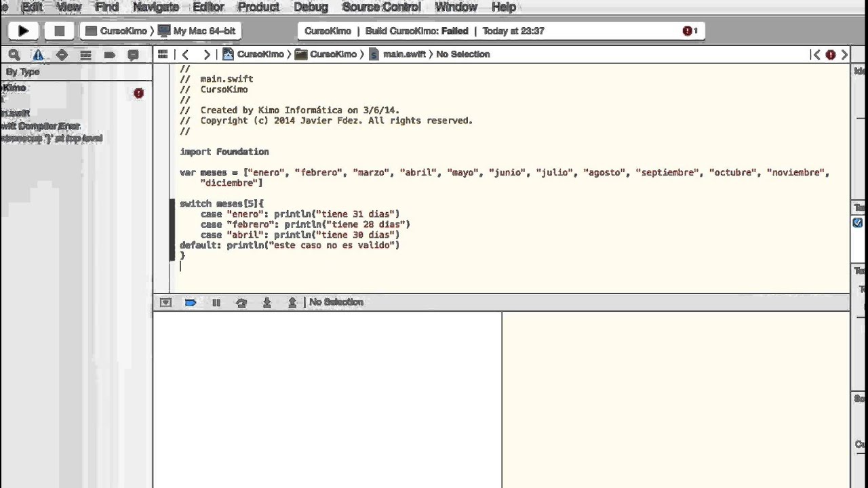Screen dimensions: 868x488
Task: Jump to previous issue arrow
Action: coord(816,55)
